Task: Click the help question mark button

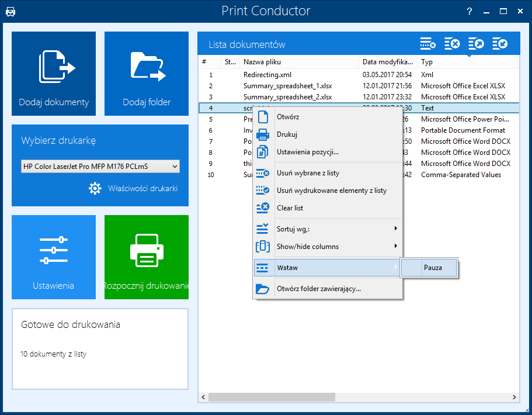Action: click(x=470, y=11)
